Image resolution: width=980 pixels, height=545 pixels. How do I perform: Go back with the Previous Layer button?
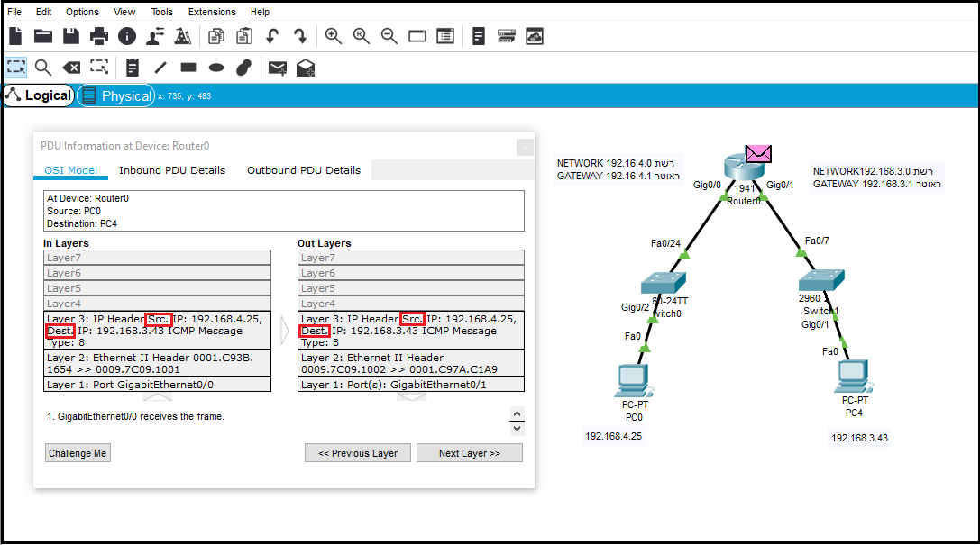(358, 453)
